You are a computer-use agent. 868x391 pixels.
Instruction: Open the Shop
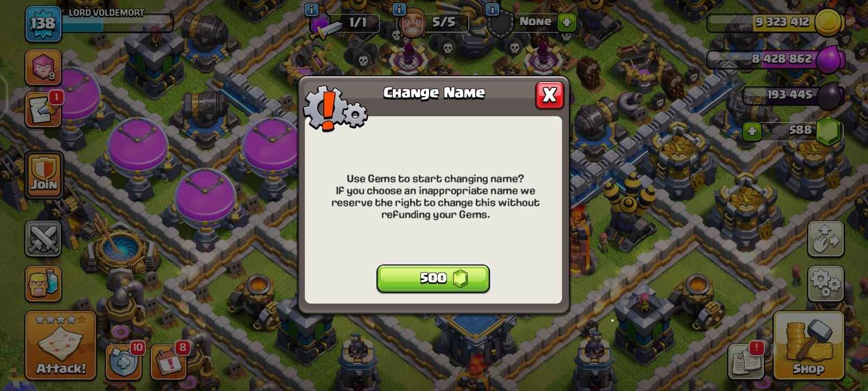(x=808, y=345)
